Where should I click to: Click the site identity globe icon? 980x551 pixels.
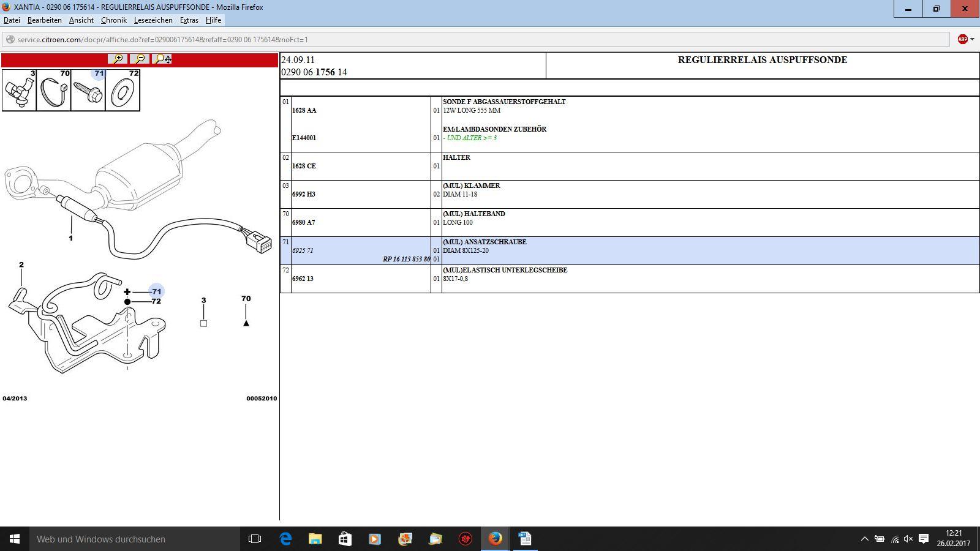10,39
